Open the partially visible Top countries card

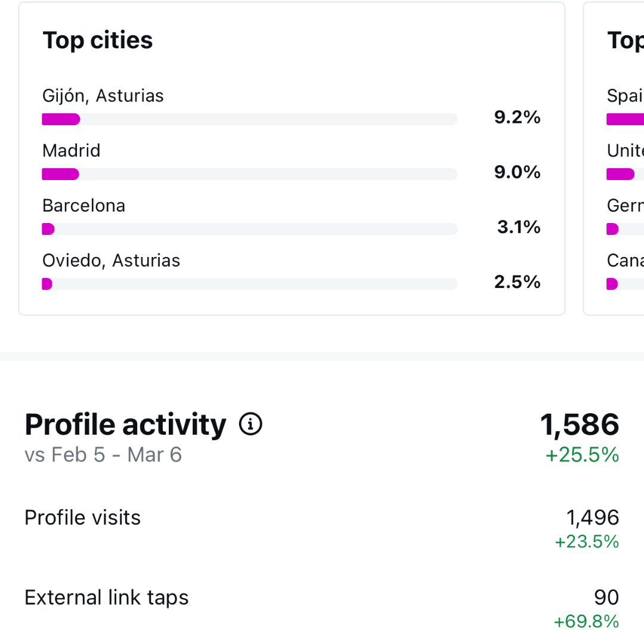pyautogui.click(x=614, y=159)
